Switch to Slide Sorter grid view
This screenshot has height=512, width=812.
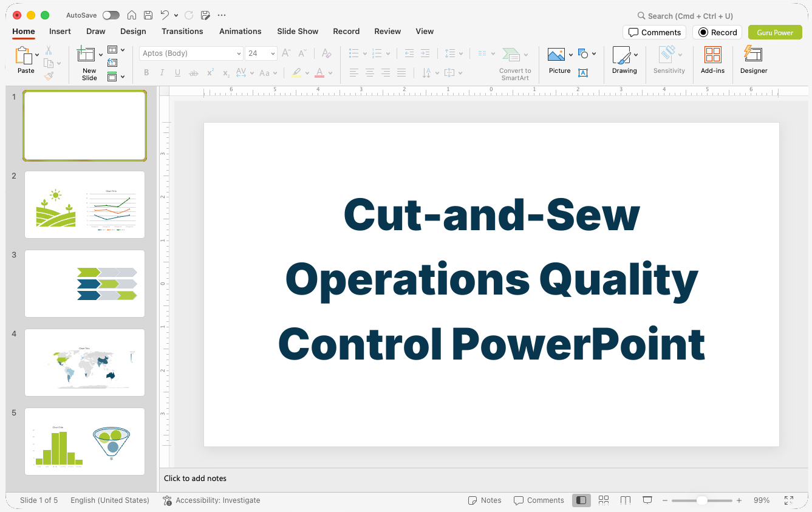click(604, 500)
